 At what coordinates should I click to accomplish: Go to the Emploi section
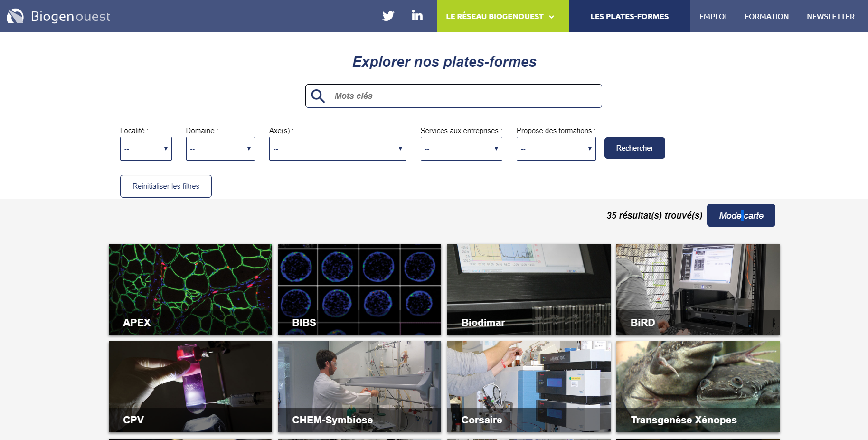(713, 16)
